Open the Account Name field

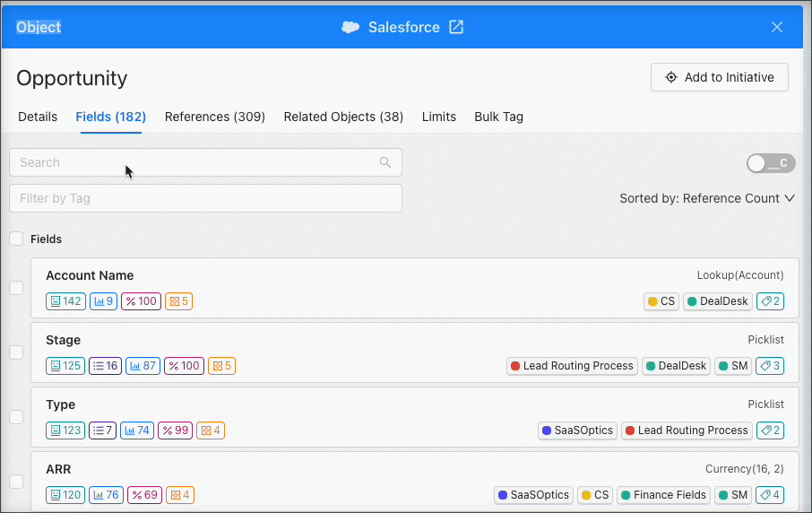[x=90, y=275]
